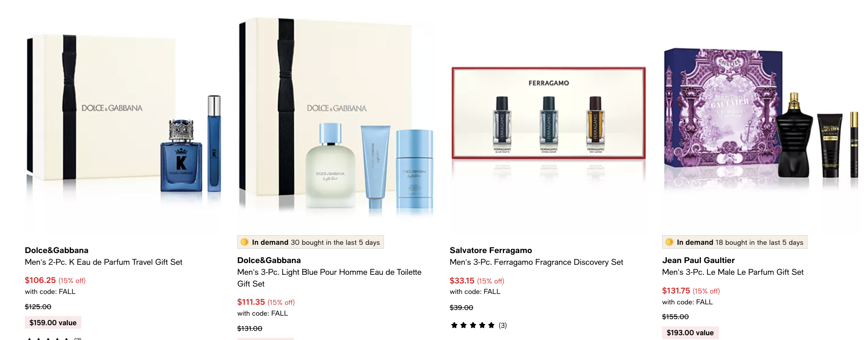Open Men's 2-Pc. K Eau de Parfum Travel Gift Set

point(104,262)
